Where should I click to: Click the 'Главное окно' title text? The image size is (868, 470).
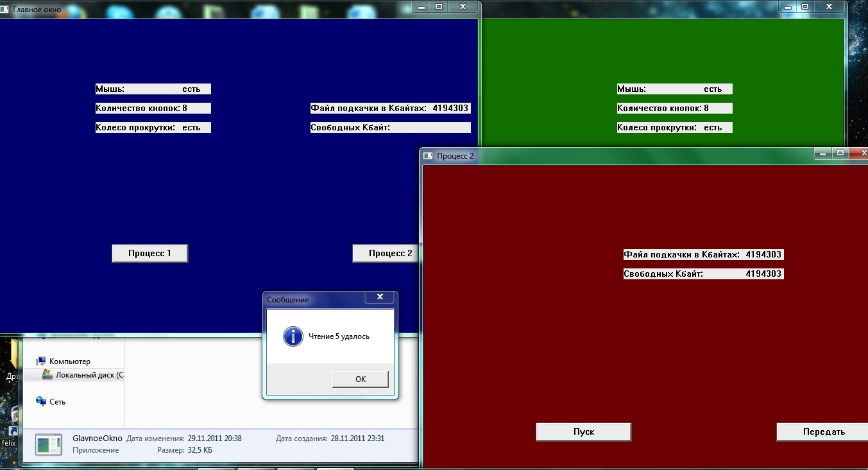click(x=37, y=10)
